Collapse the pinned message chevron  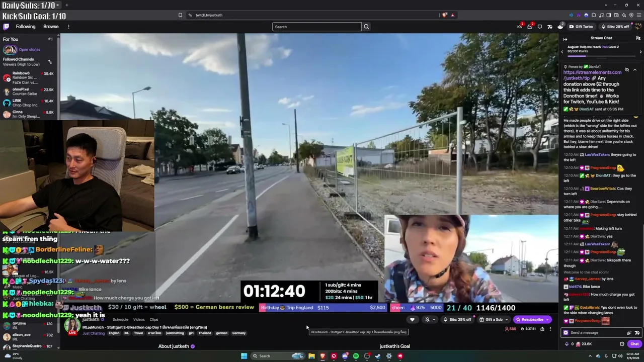635,70
